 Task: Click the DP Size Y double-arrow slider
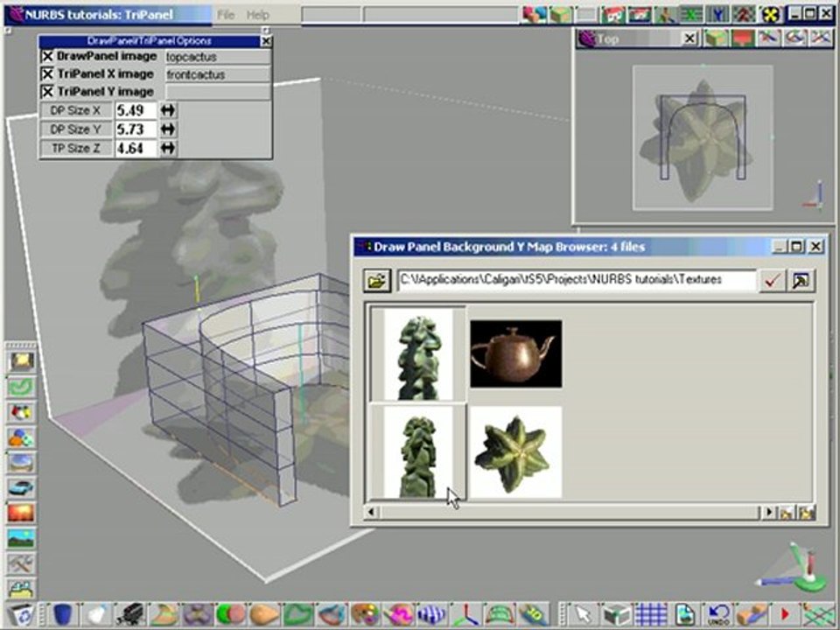(x=168, y=129)
